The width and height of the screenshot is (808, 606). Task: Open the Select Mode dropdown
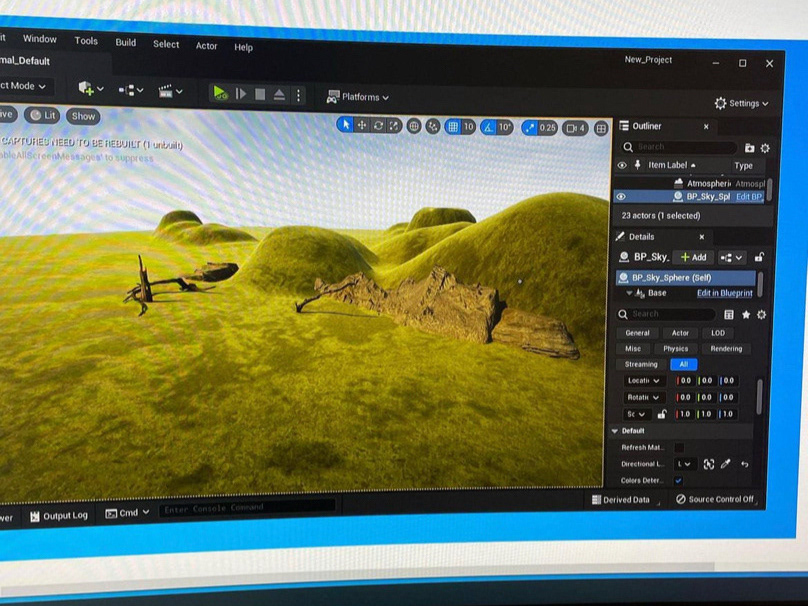click(23, 86)
